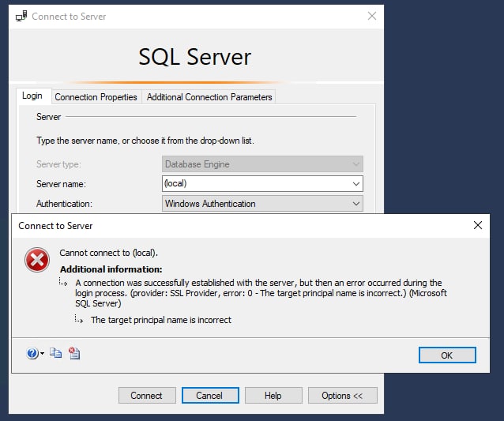
Task: Click 'The target principal name is incorrect' line
Action: [x=160, y=320]
